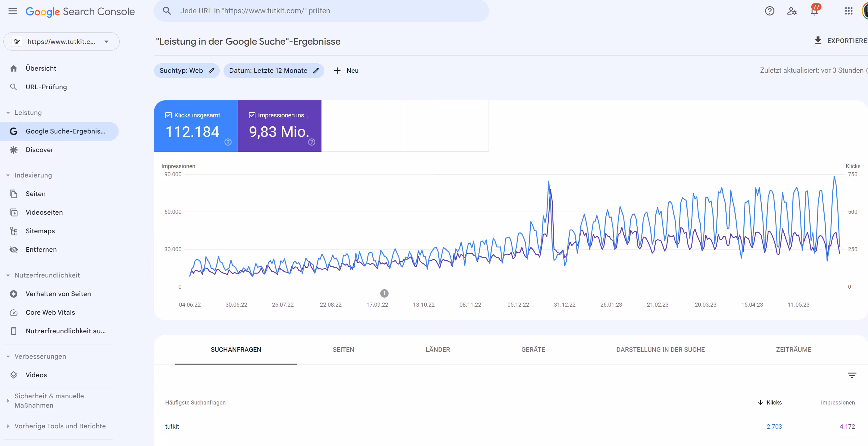The image size is (868, 446).
Task: Open the Google apps grid
Action: tap(848, 11)
